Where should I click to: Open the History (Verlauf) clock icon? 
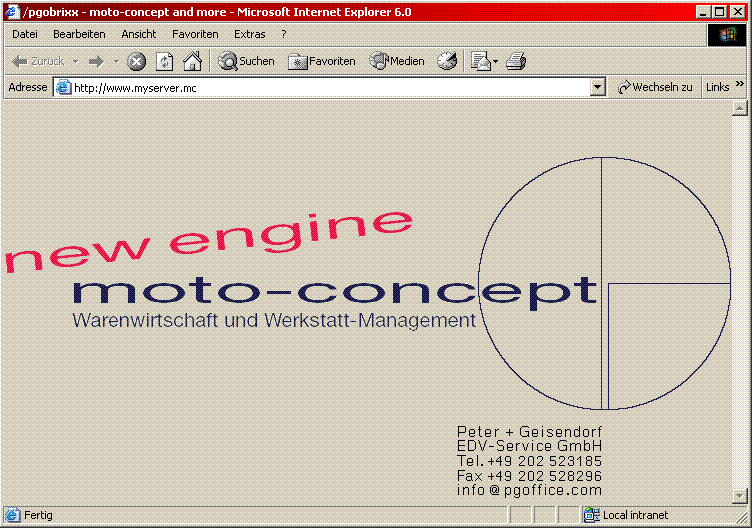click(x=447, y=62)
